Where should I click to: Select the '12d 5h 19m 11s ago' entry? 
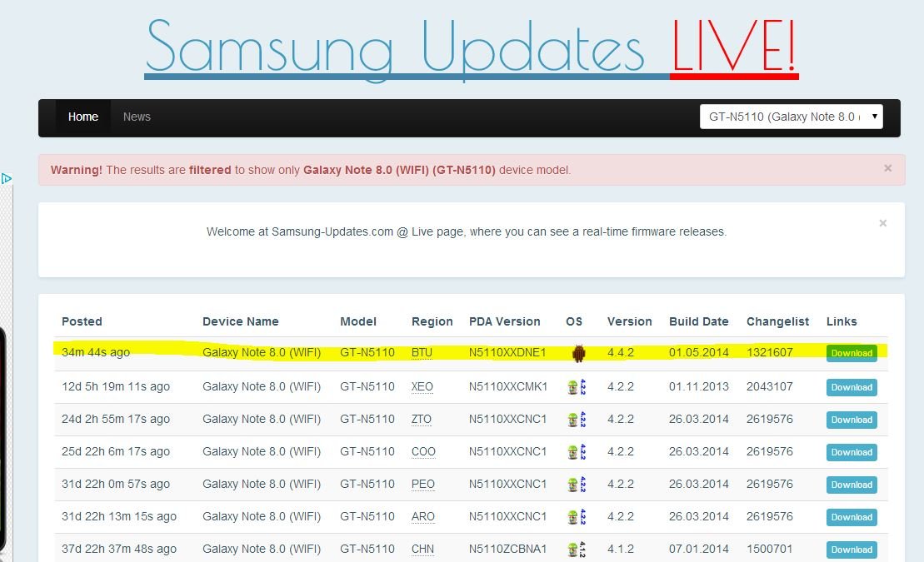[x=116, y=386]
